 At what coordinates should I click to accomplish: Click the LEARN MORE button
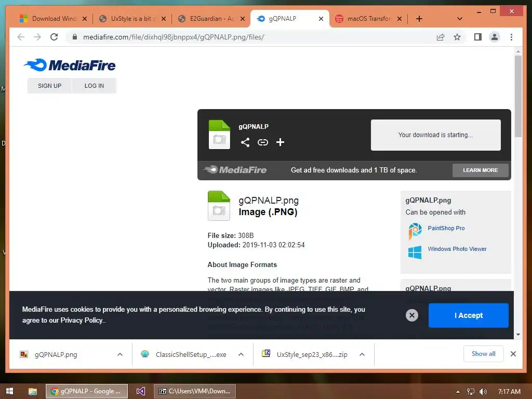tap(480, 170)
